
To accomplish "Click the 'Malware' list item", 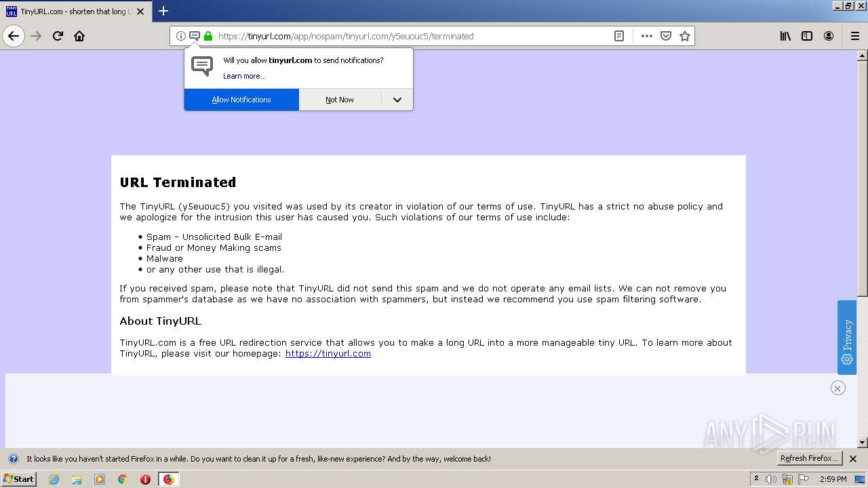I will 165,258.
